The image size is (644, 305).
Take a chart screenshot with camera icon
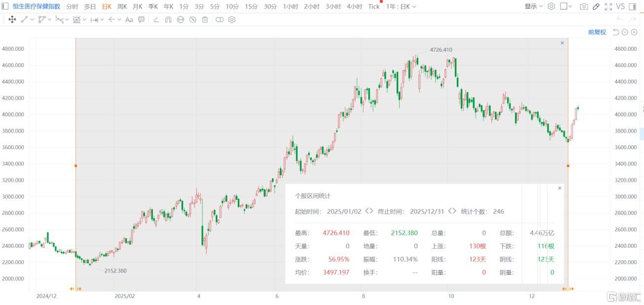[584, 6]
